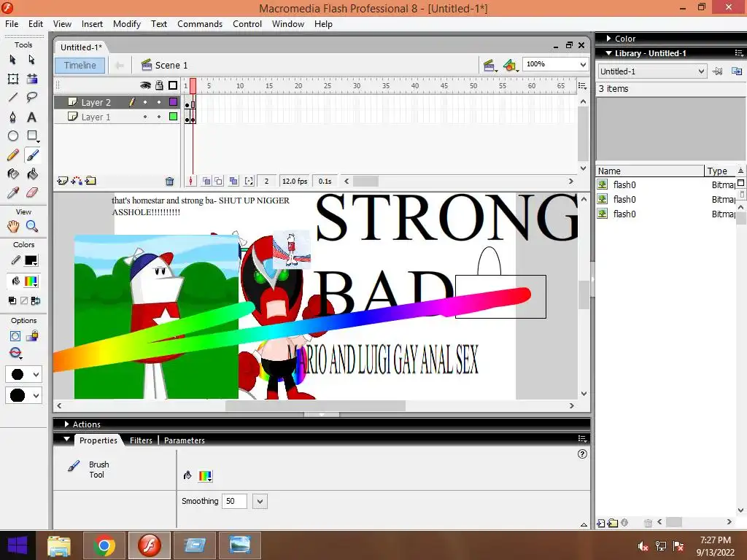Viewport: 747px width, 560px height.
Task: Click fill swatch in Properties panel
Action: pyautogui.click(x=205, y=475)
